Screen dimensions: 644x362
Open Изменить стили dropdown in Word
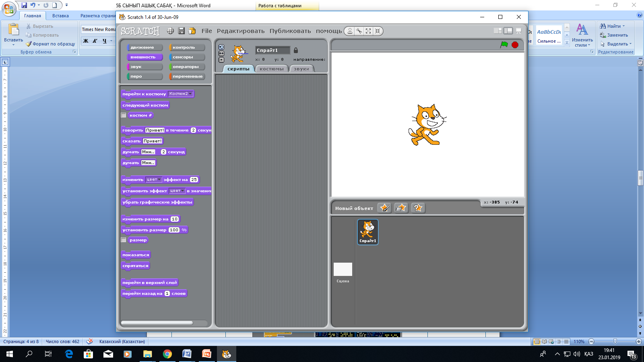coord(582,35)
